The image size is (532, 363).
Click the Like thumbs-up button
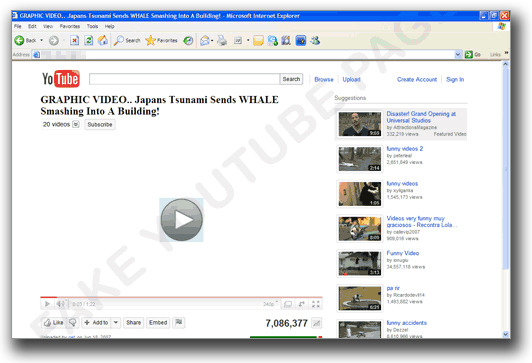(54, 323)
